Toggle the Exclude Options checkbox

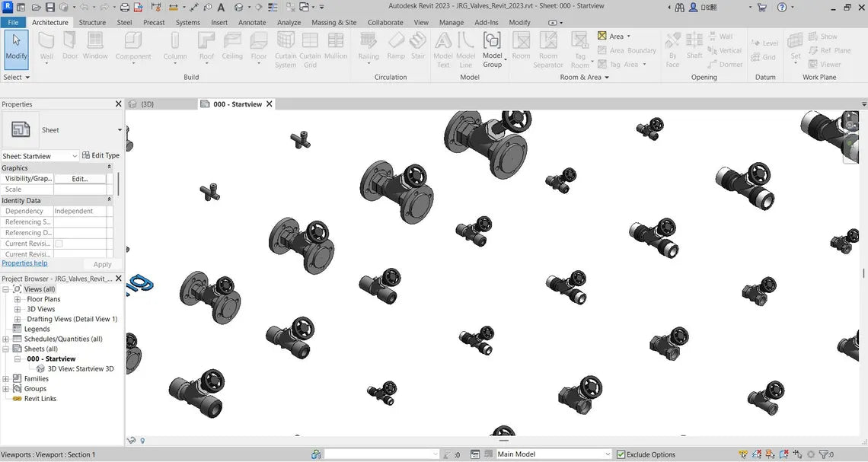(621, 455)
